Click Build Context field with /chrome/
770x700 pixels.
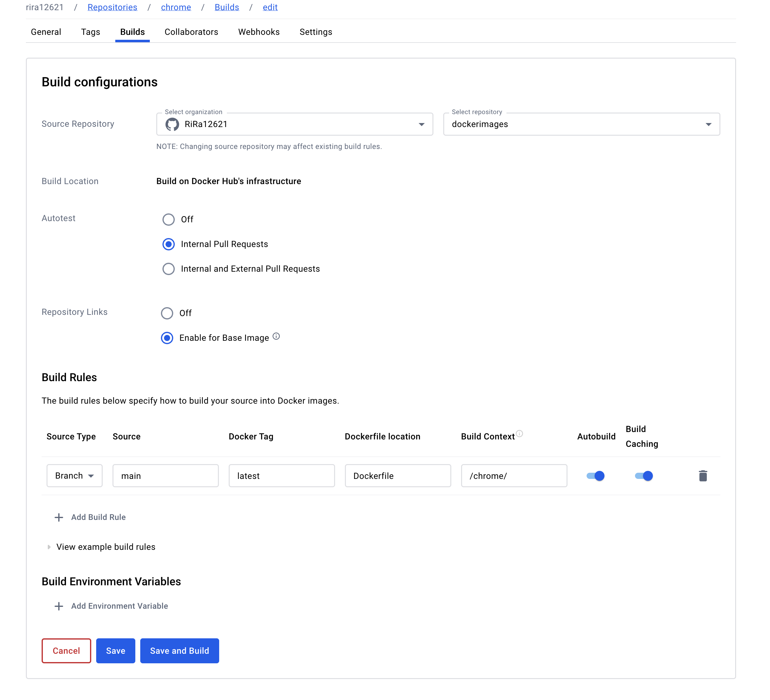click(514, 476)
